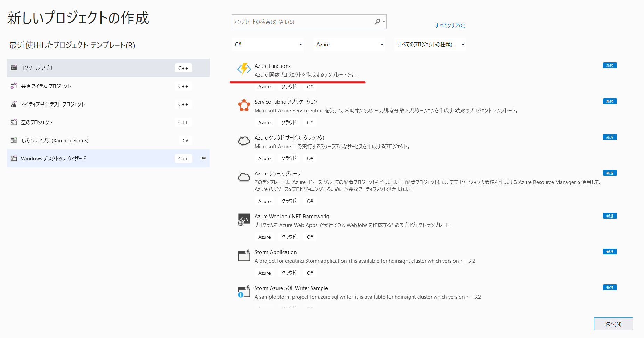Click the 新規 badge on Storm Application
This screenshot has height=338, width=644.
[x=610, y=252]
